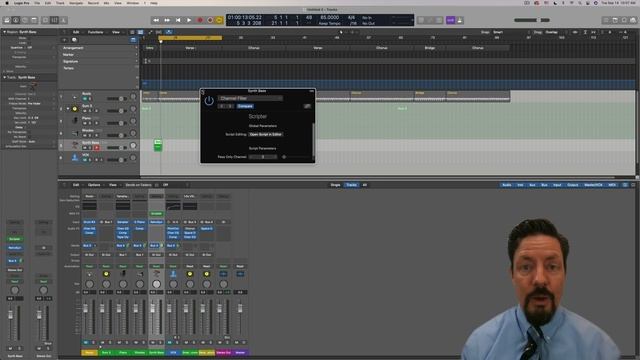Screen dimensions: 640x360
Task: Select the Single mixer view tab
Action: pyautogui.click(x=336, y=185)
